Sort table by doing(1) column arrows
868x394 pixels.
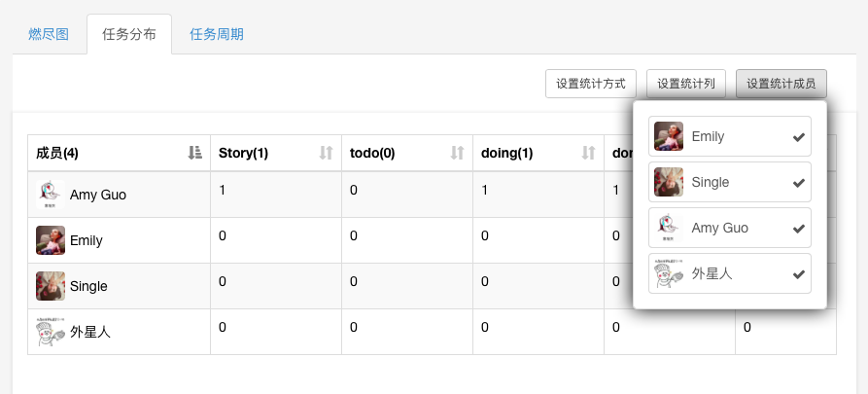pos(587,153)
